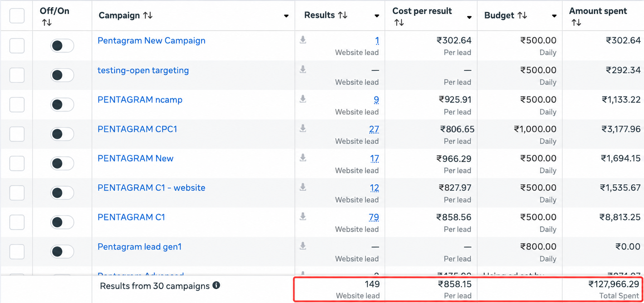Toggle PENTAGRAM C1 campaign on

62,222
